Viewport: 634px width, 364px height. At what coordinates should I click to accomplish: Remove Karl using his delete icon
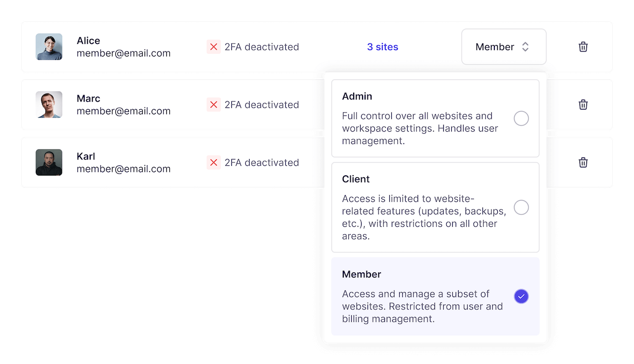(x=583, y=162)
